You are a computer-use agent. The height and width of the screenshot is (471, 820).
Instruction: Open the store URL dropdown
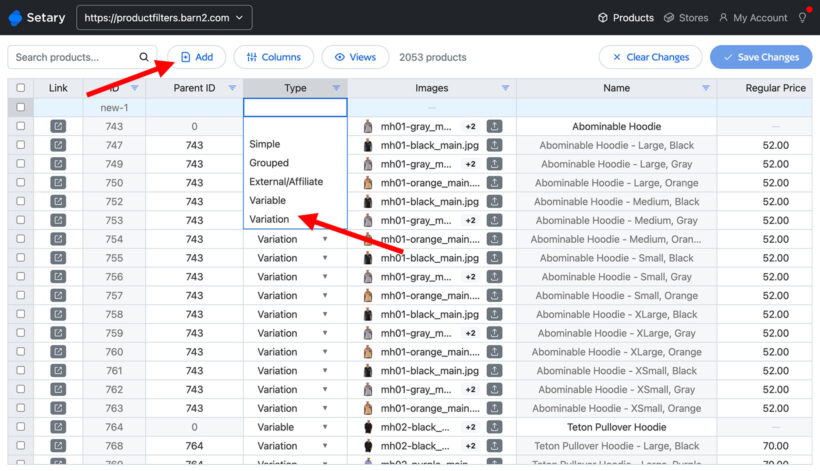[164, 18]
